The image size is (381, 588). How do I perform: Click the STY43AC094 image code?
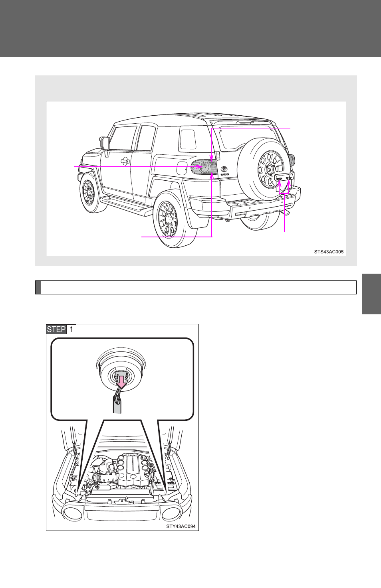pyautogui.click(x=181, y=526)
